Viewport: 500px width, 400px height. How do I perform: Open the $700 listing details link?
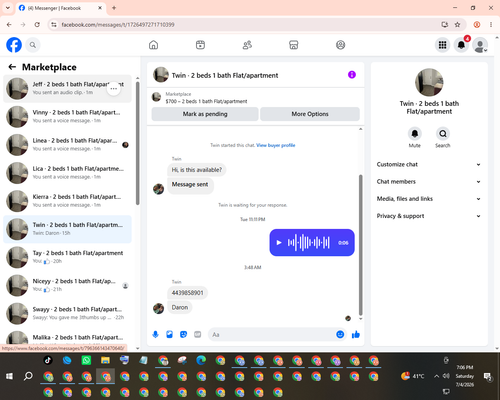tap(206, 101)
